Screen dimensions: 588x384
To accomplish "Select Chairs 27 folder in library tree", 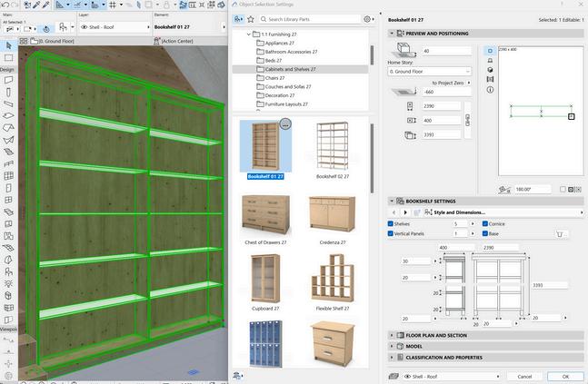I will tap(275, 78).
